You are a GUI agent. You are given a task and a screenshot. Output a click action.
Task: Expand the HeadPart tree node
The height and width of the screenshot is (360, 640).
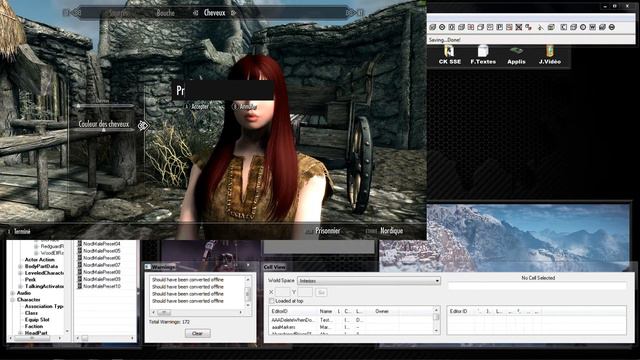click(20, 333)
